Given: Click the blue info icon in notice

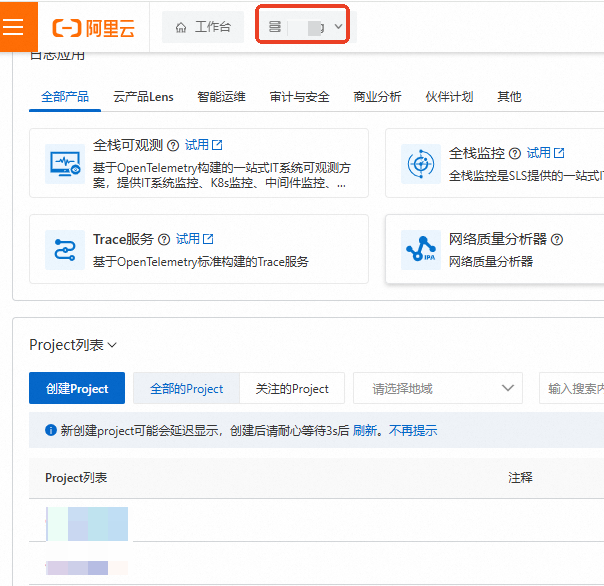Looking at the screenshot, I should click(51, 430).
